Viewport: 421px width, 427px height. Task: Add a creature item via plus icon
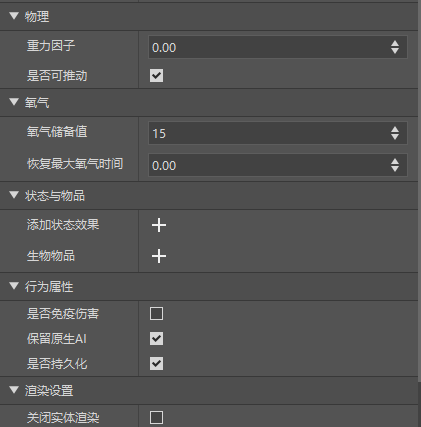159,256
